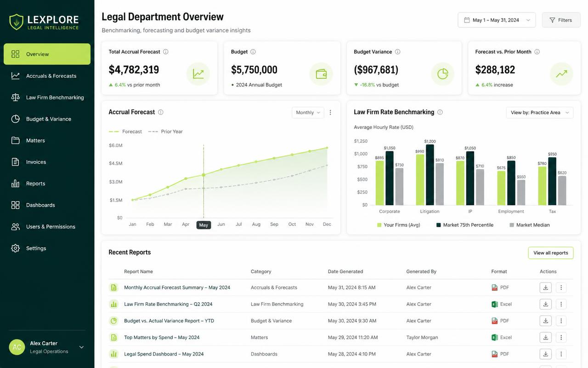Click info icon beside Law Firm Rate Benchmarking

pos(440,112)
